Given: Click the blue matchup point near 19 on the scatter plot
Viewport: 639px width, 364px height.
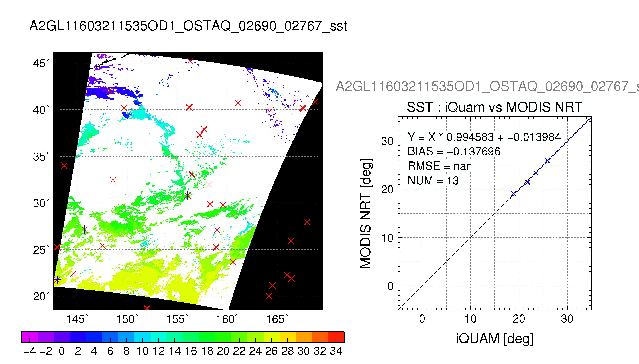Looking at the screenshot, I should click(x=514, y=194).
